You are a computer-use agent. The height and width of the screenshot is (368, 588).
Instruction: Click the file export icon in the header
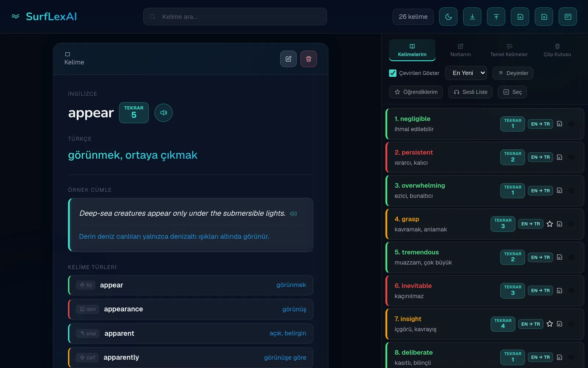coord(544,17)
